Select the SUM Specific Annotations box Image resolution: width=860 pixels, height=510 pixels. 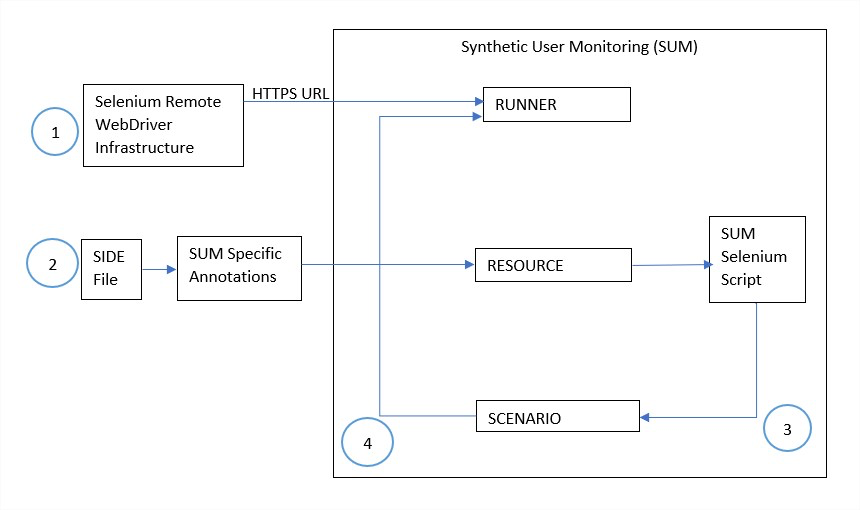pos(238,267)
